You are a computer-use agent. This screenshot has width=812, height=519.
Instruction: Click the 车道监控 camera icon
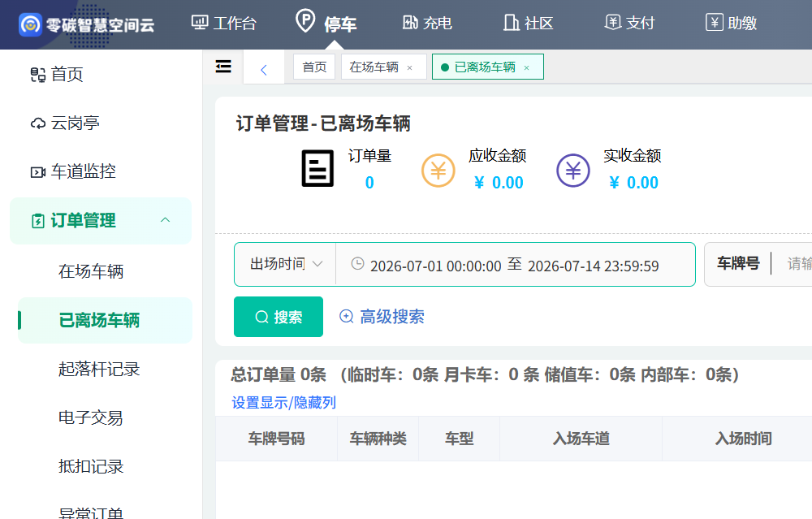click(x=38, y=172)
